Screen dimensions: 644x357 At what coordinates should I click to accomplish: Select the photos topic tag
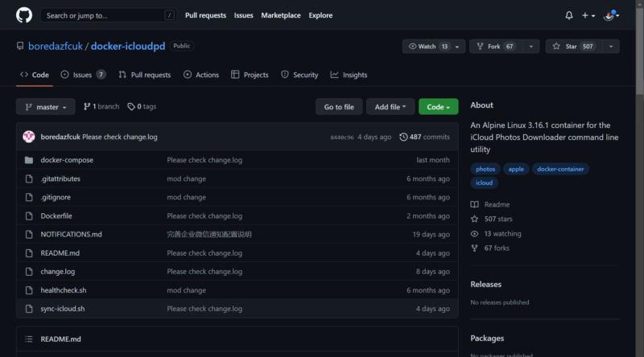coord(485,169)
